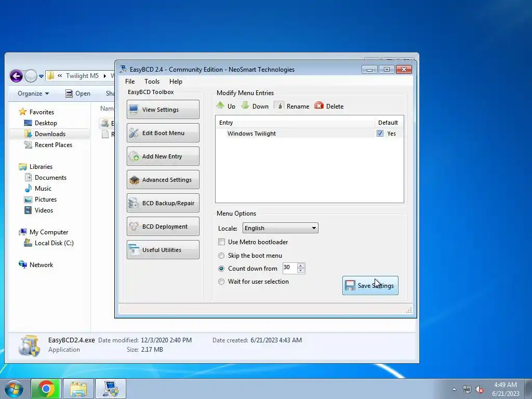Launch Google Chrome from the taskbar
The width and height of the screenshot is (532, 399).
pos(46,389)
